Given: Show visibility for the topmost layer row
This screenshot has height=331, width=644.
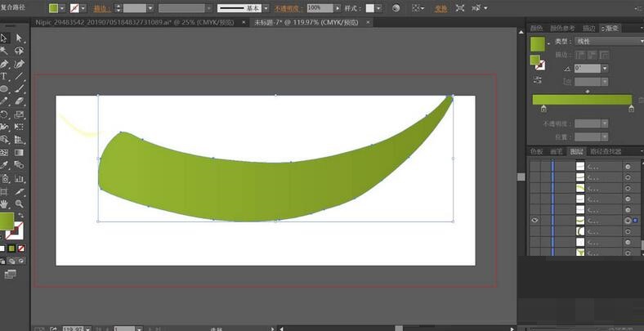Looking at the screenshot, I should (535, 166).
